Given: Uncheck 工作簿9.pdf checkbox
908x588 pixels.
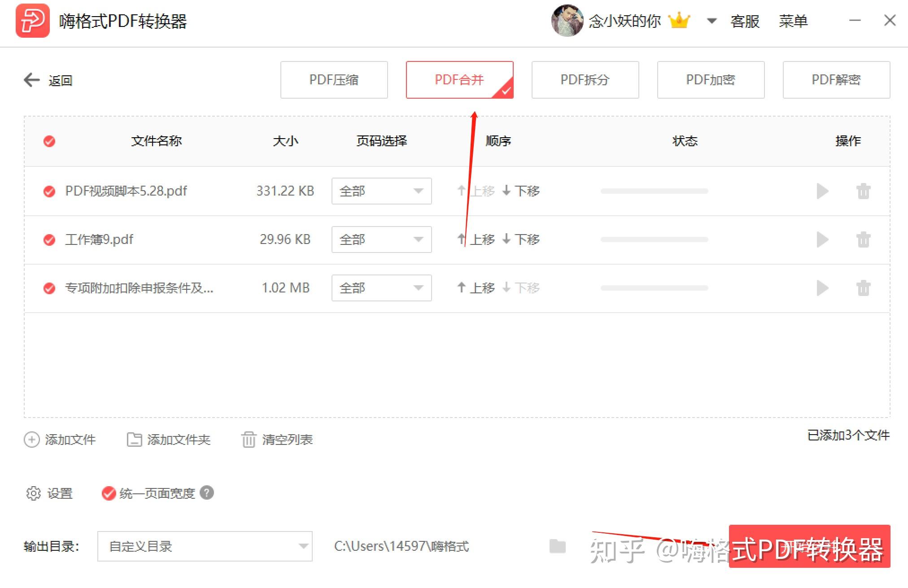Looking at the screenshot, I should (x=49, y=240).
